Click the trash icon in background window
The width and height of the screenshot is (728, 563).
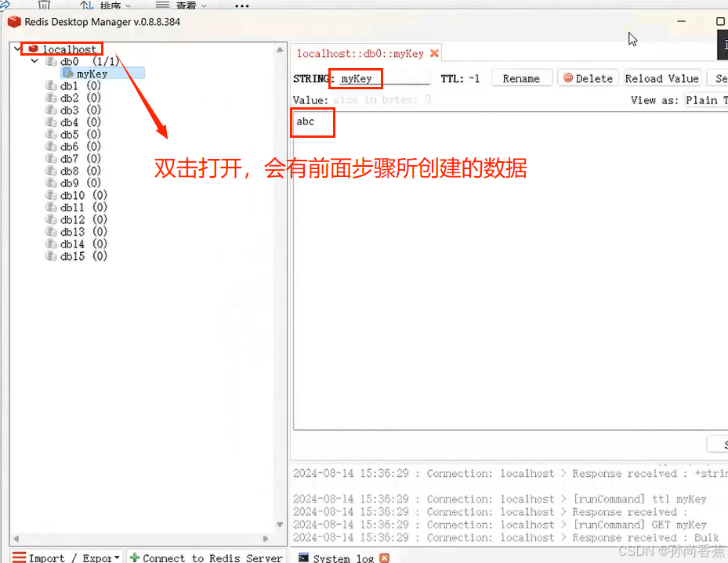coord(44,5)
